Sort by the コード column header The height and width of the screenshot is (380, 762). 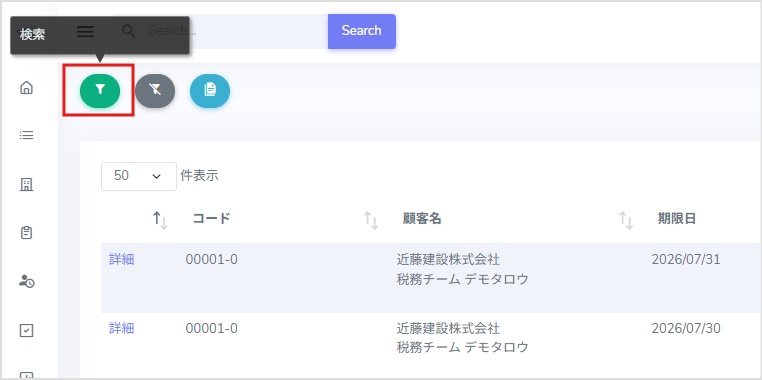pos(211,219)
